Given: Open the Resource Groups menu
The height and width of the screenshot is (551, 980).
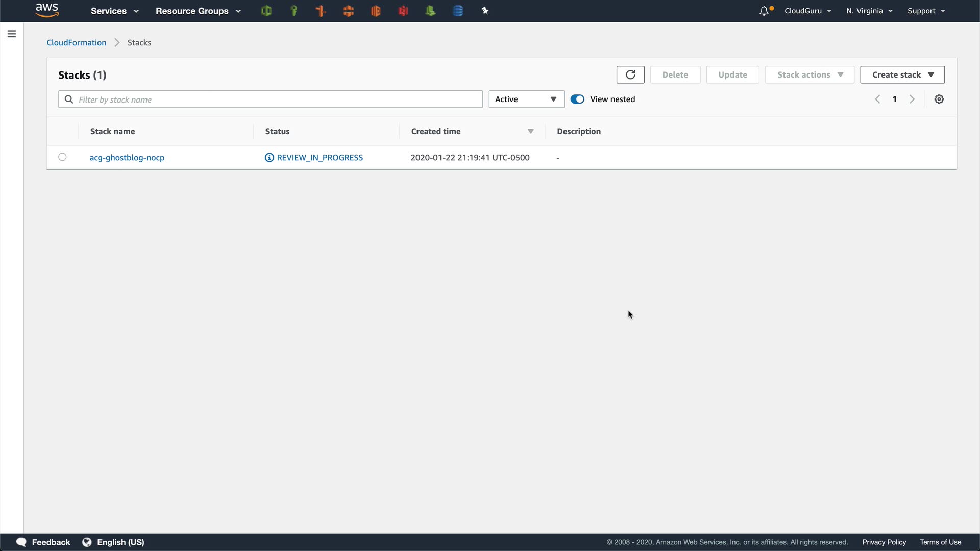Looking at the screenshot, I should click(x=198, y=11).
